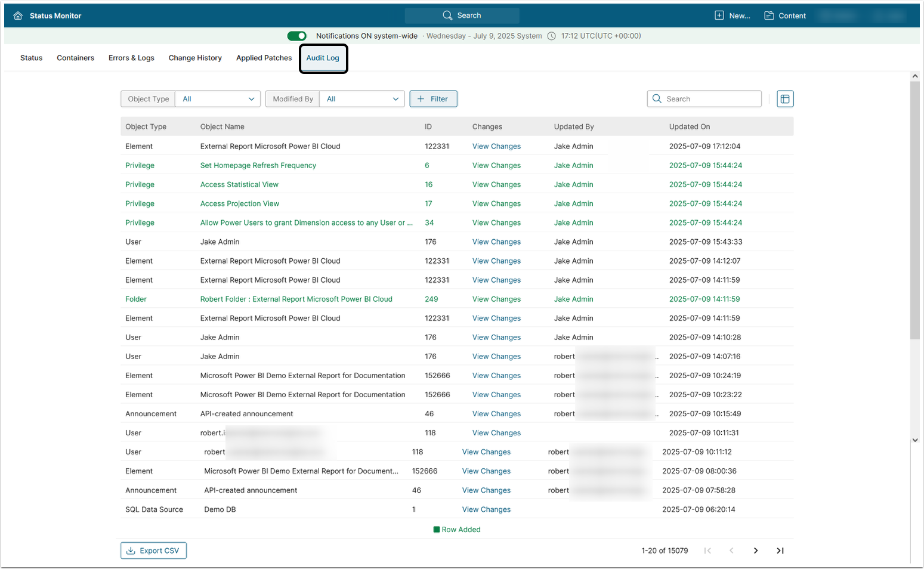Click the Export CSV button
The image size is (924, 569).
click(x=153, y=551)
